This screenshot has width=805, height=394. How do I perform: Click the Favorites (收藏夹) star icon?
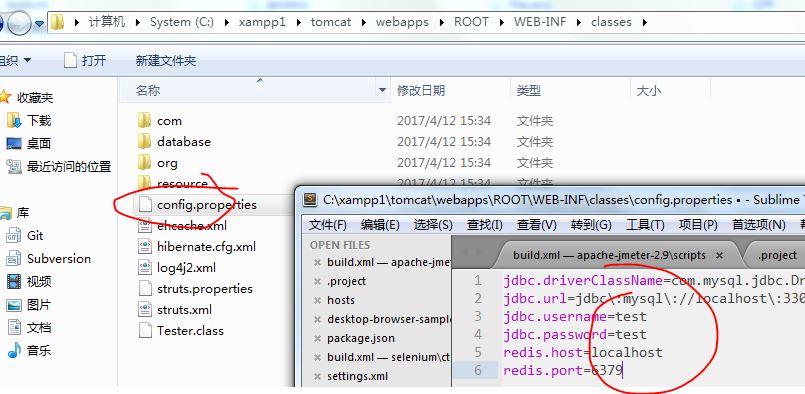tap(5, 97)
